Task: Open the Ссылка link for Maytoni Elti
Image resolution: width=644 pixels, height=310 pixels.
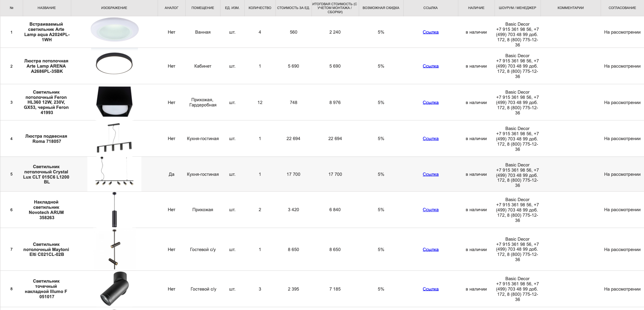Action: (430, 249)
